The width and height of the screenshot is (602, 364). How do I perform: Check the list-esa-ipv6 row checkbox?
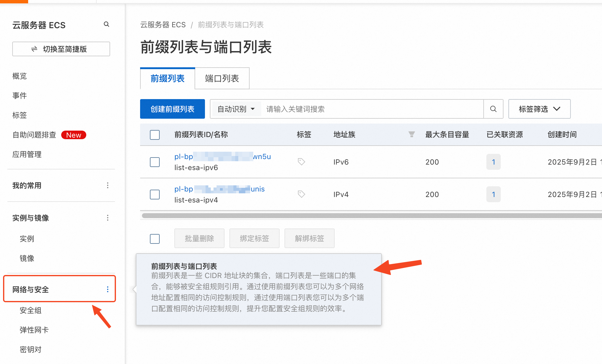(x=155, y=162)
